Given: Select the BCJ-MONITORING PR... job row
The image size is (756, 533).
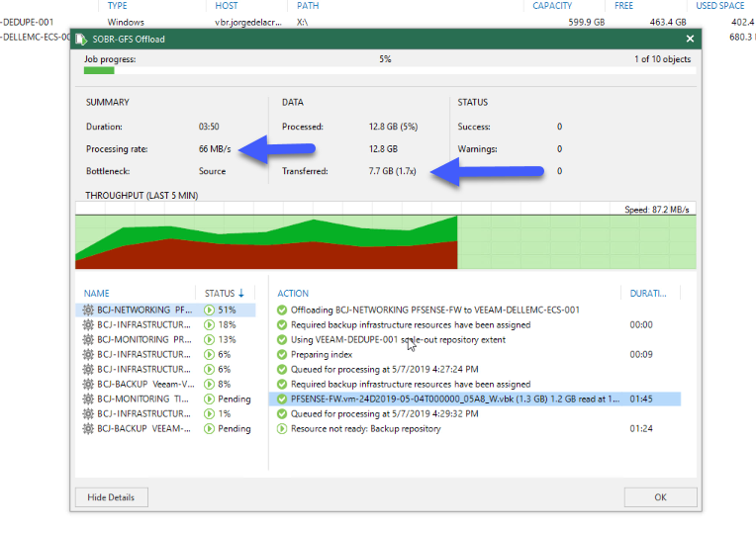Looking at the screenshot, I should [x=165, y=340].
